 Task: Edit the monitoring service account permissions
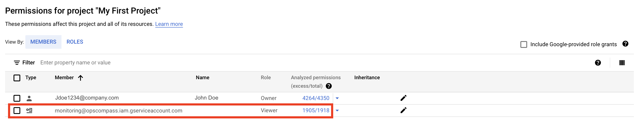pos(403,110)
